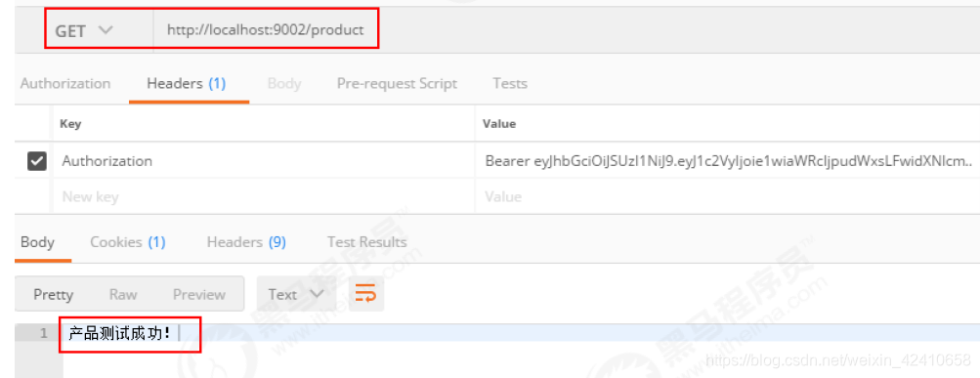Switch to the Tests tab
The width and height of the screenshot is (980, 378).
click(509, 83)
